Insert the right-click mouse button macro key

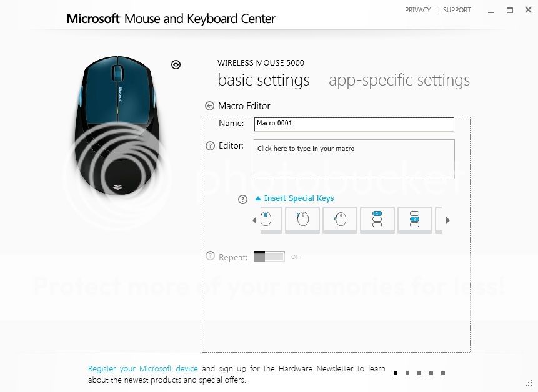tap(302, 220)
